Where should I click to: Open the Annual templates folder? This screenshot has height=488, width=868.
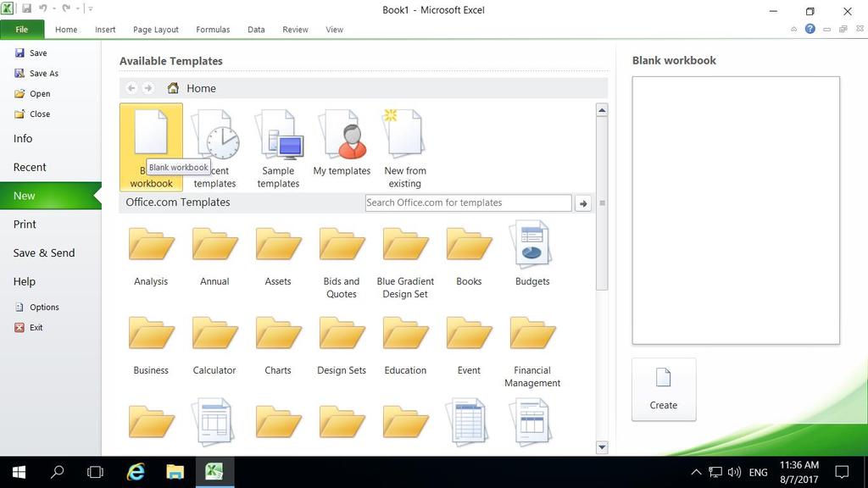point(214,256)
